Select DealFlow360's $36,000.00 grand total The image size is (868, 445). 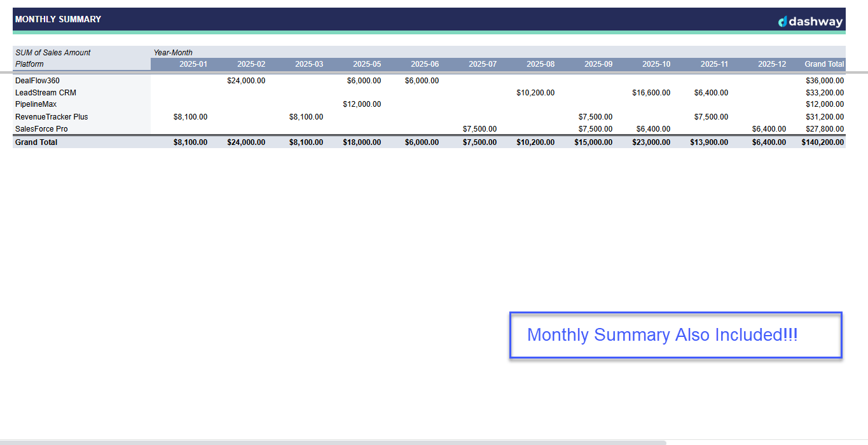[x=825, y=81]
